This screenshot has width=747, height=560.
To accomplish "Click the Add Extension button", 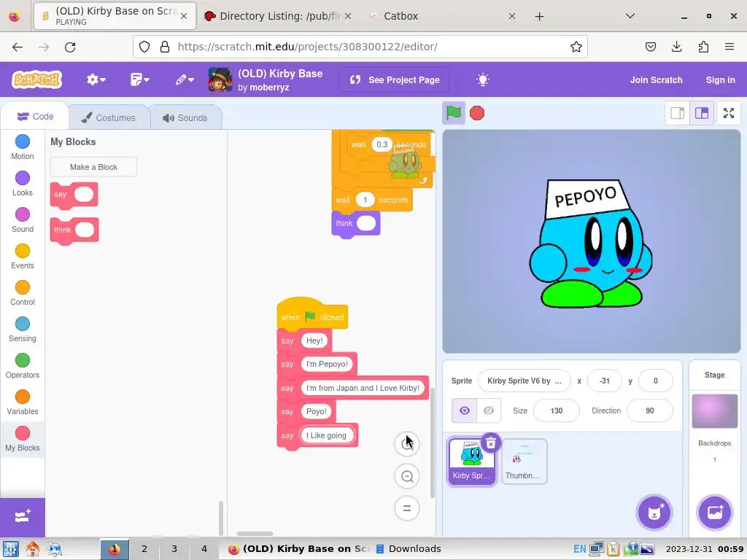I will pyautogui.click(x=23, y=517).
